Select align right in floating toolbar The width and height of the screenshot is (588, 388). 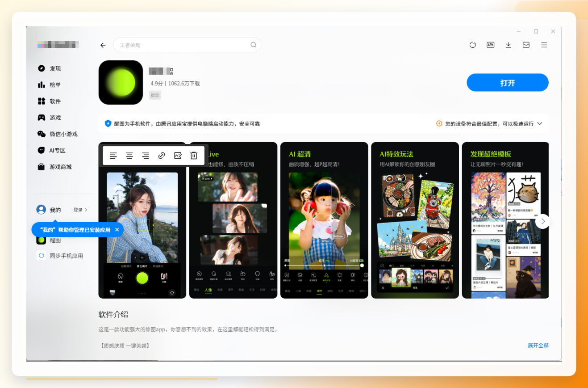pos(146,156)
